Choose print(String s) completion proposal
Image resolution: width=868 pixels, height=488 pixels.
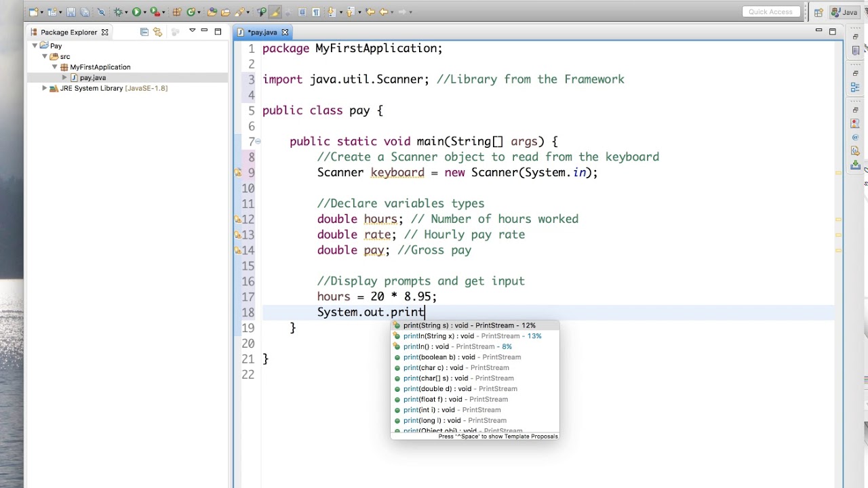(x=475, y=325)
